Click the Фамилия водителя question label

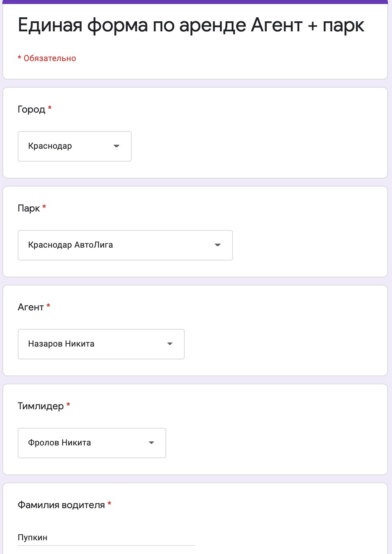pyautogui.click(x=61, y=505)
